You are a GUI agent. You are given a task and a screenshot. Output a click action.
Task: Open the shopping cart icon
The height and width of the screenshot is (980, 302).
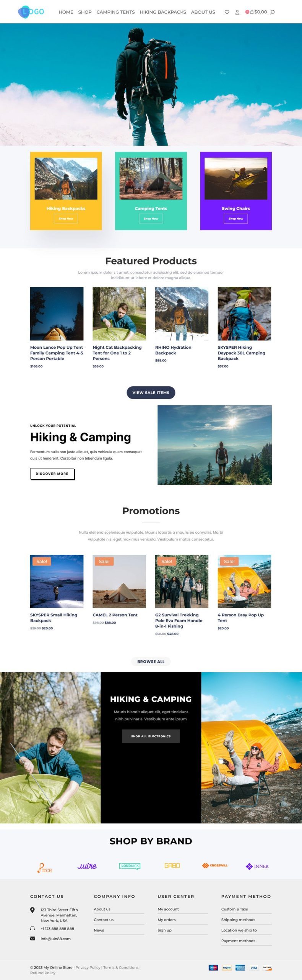(252, 12)
